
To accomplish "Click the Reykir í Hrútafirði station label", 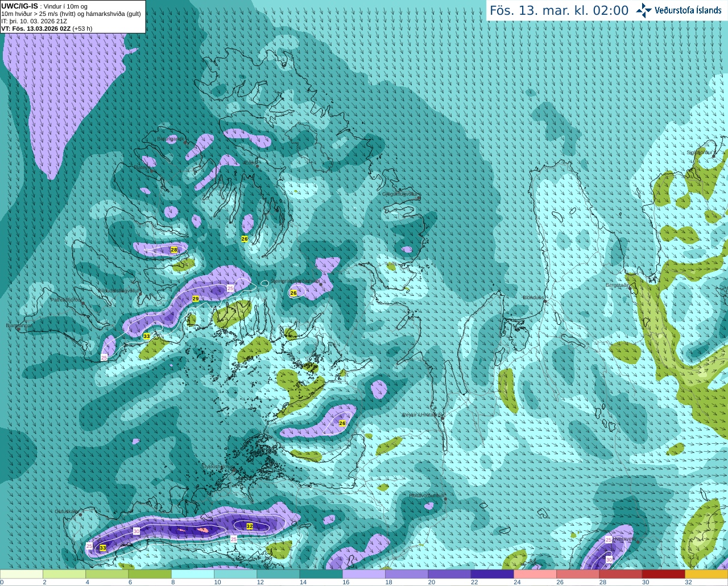I will click(x=423, y=415).
